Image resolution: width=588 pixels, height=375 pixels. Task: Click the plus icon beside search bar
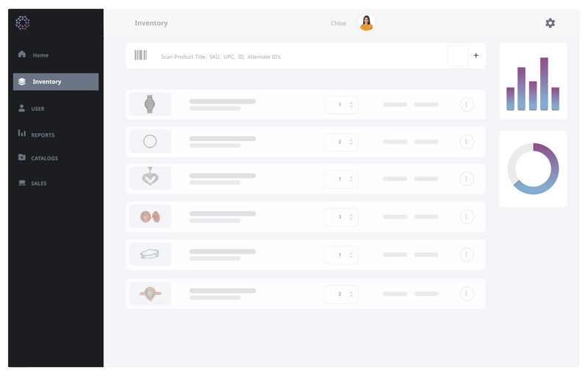tap(476, 56)
